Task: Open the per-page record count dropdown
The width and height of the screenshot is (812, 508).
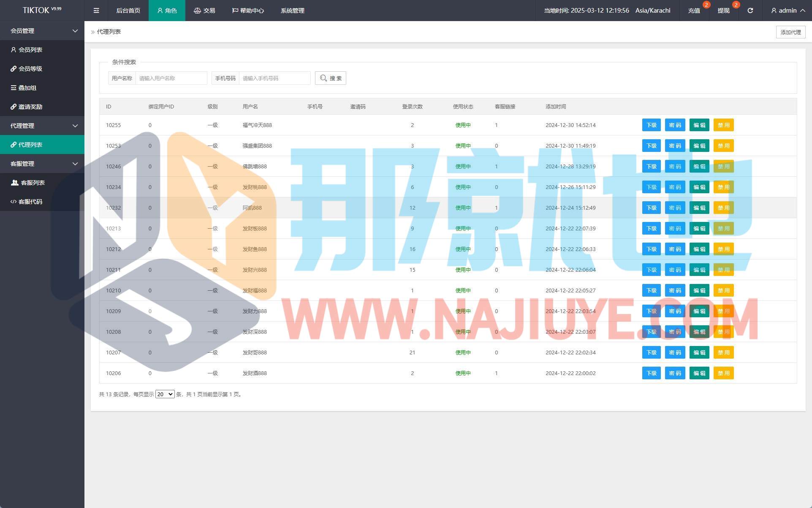Action: 165,394
